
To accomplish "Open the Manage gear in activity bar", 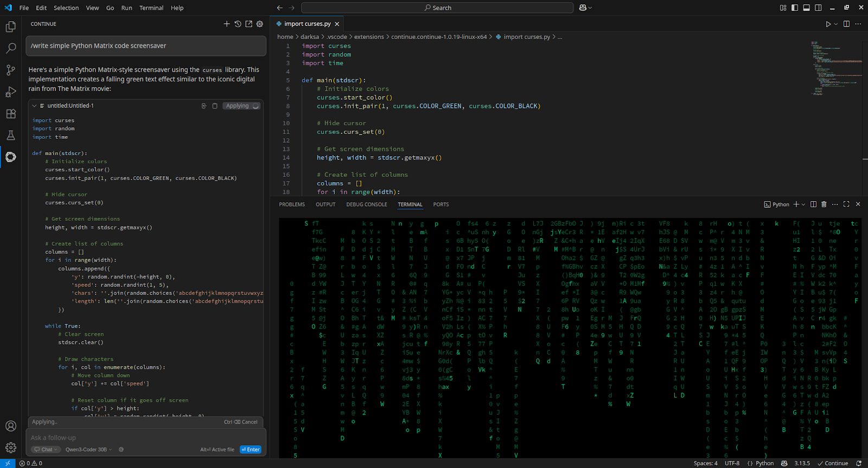I will click(10, 448).
